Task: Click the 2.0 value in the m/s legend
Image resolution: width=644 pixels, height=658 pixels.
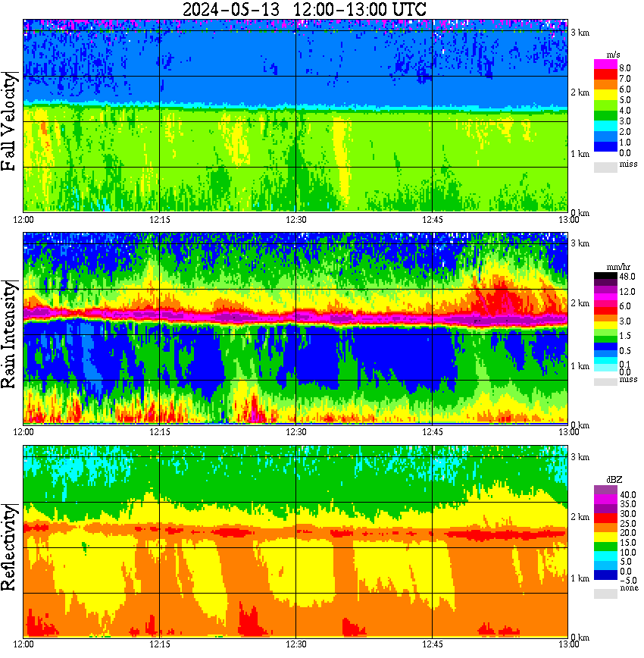Action: tap(625, 132)
